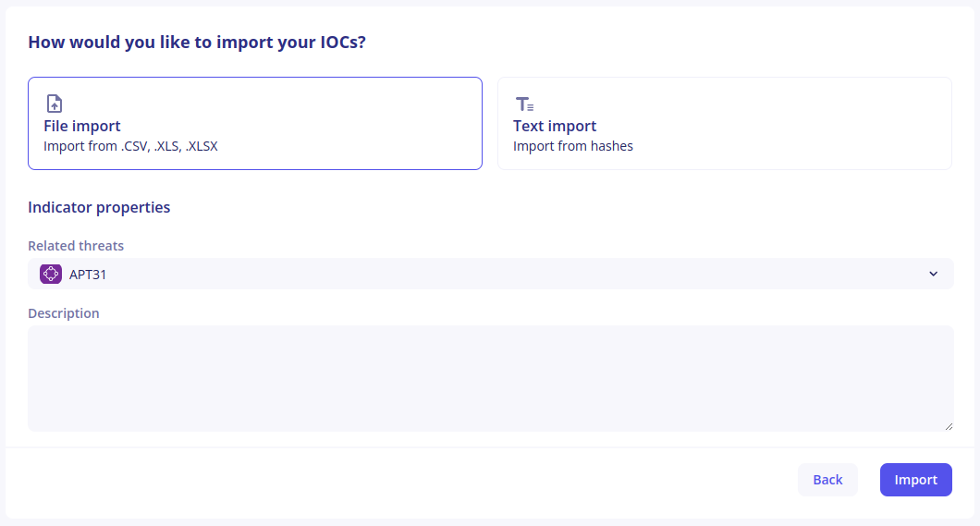Click the "Description" field label
This screenshot has height=526, width=980.
[64, 313]
